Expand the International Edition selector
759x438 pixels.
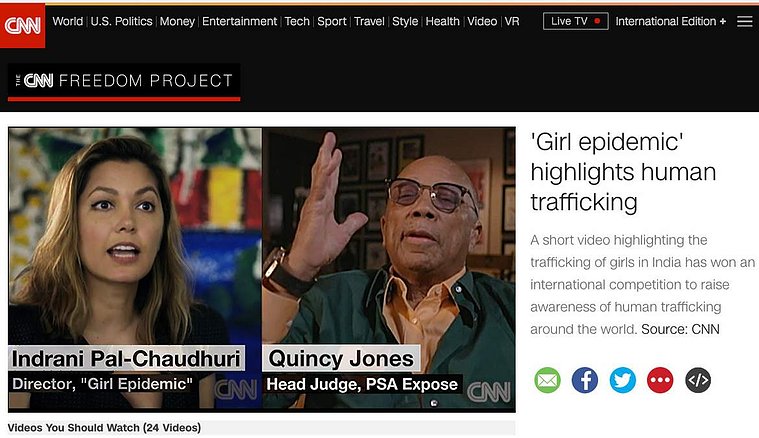[670, 21]
